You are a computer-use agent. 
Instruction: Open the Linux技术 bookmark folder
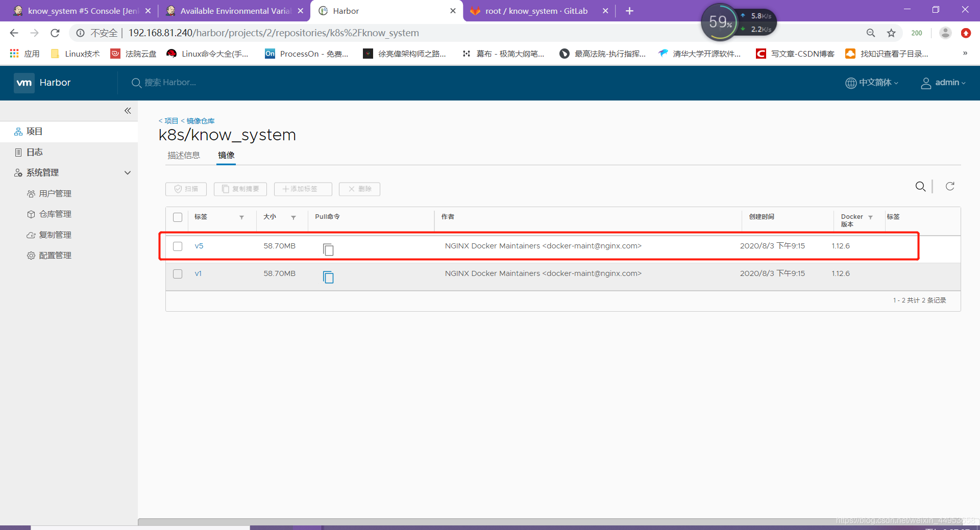(76, 54)
